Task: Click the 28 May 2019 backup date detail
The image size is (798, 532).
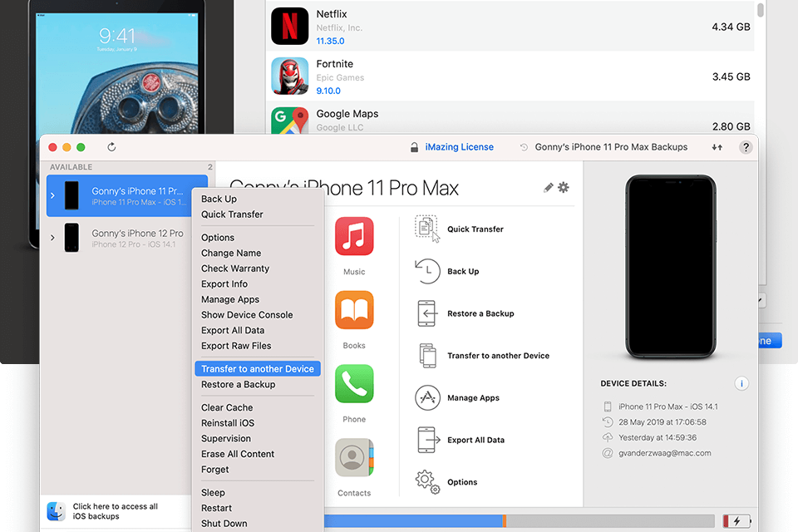Action: tap(663, 422)
